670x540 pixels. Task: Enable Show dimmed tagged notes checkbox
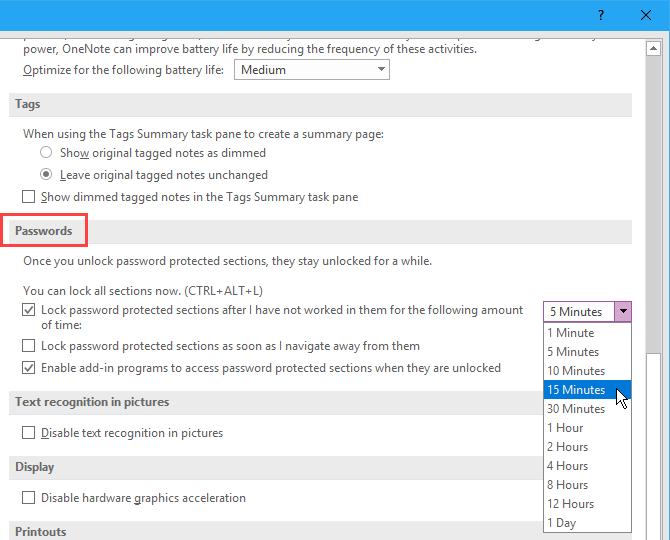coord(29,197)
